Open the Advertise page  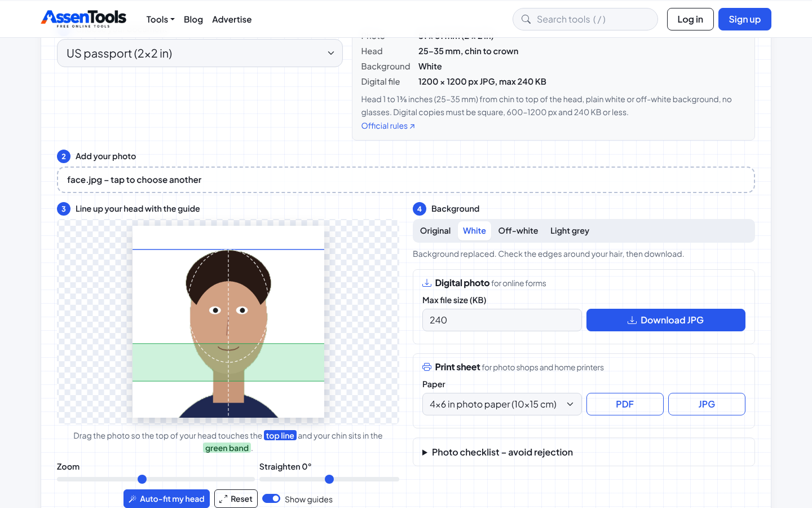(x=232, y=19)
